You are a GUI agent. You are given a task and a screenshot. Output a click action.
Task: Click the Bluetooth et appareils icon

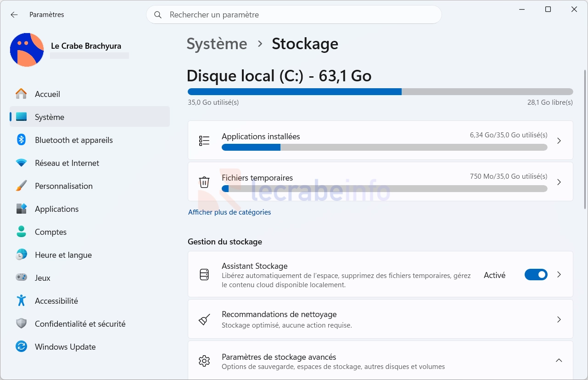point(21,140)
